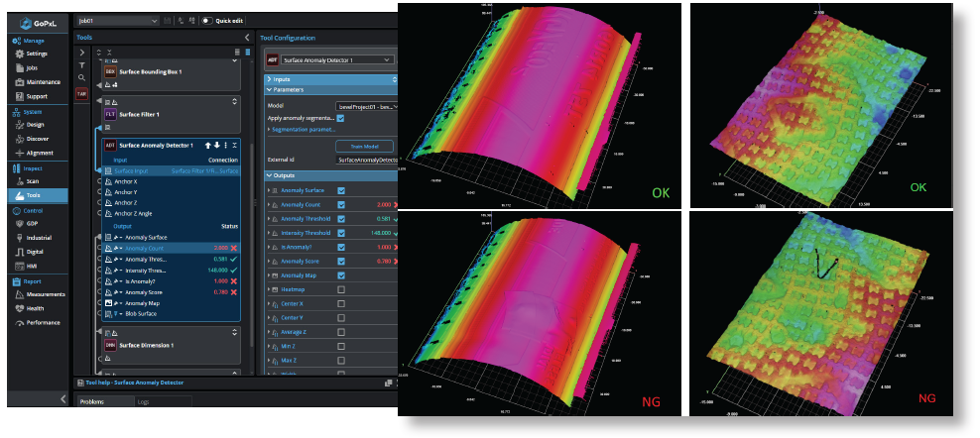Go to the Alignment page
The height and width of the screenshot is (438, 980).
[41, 153]
